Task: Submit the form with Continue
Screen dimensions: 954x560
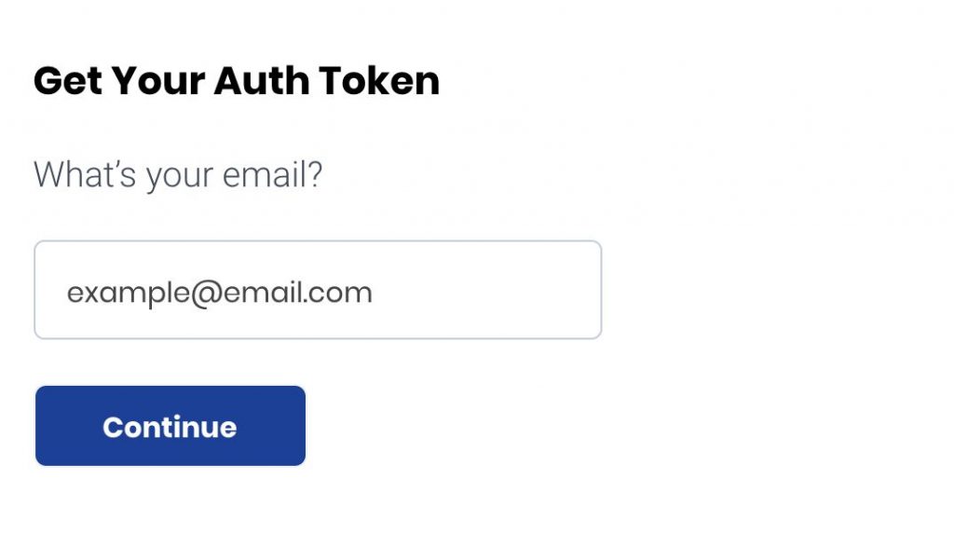Action: pos(170,426)
